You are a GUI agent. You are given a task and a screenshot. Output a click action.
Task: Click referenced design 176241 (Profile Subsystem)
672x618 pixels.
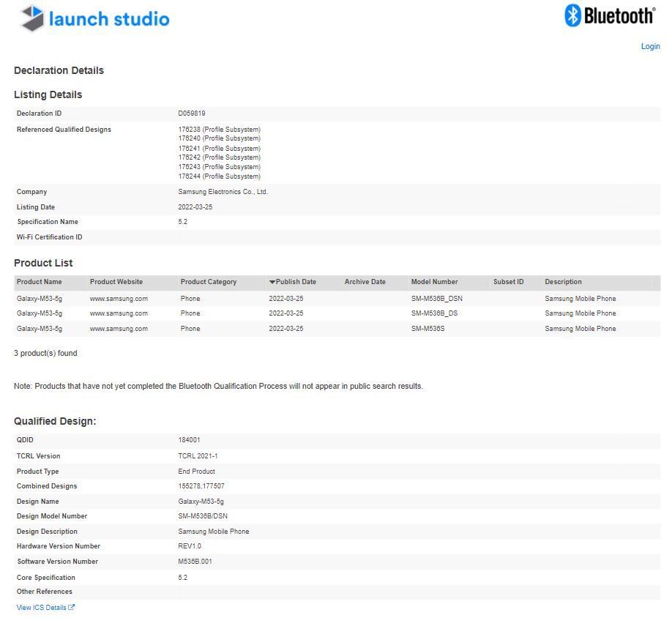tap(219, 149)
